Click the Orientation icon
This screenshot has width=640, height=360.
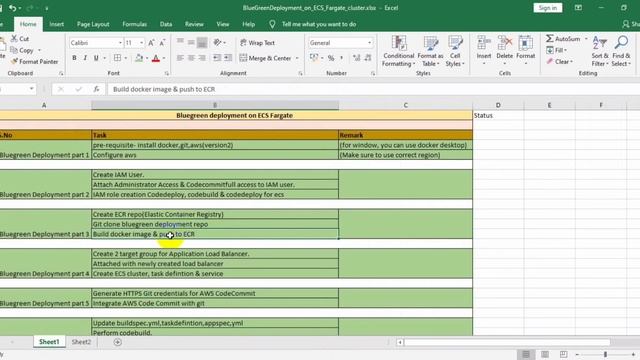218,42
